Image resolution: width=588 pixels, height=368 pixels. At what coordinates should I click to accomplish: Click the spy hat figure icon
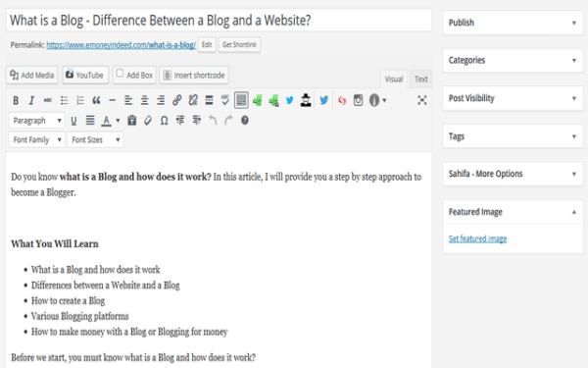306,100
